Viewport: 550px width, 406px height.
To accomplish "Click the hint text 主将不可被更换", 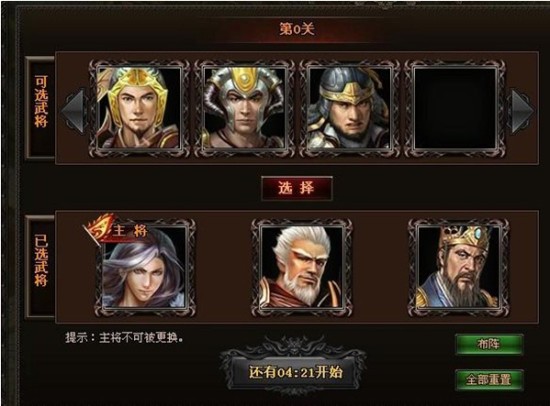I will point(141,338).
